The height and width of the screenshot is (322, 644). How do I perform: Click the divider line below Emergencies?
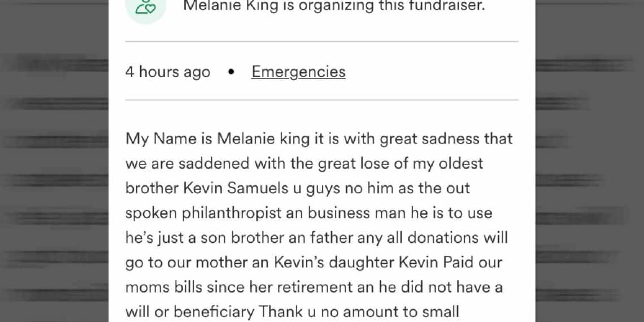point(321,100)
